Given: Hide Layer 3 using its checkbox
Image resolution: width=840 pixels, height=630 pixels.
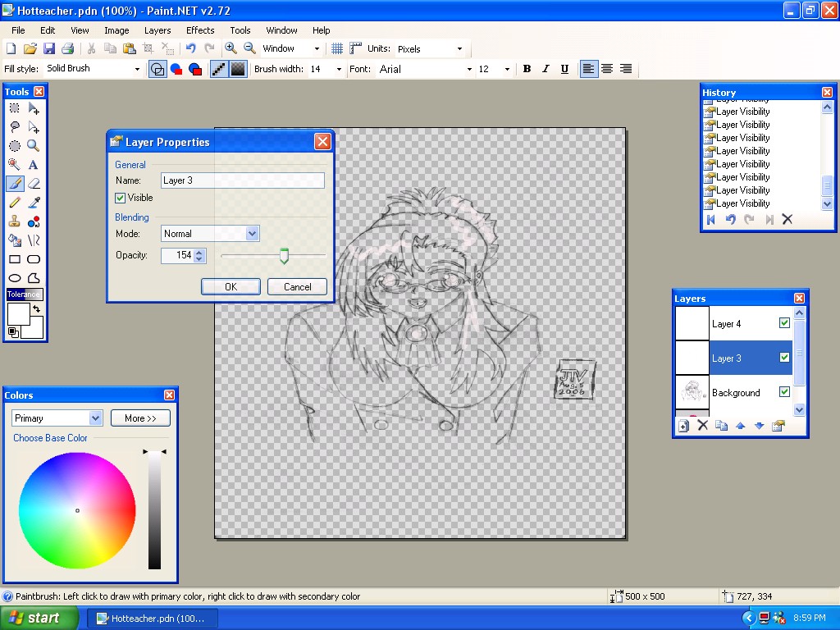Looking at the screenshot, I should coord(784,358).
